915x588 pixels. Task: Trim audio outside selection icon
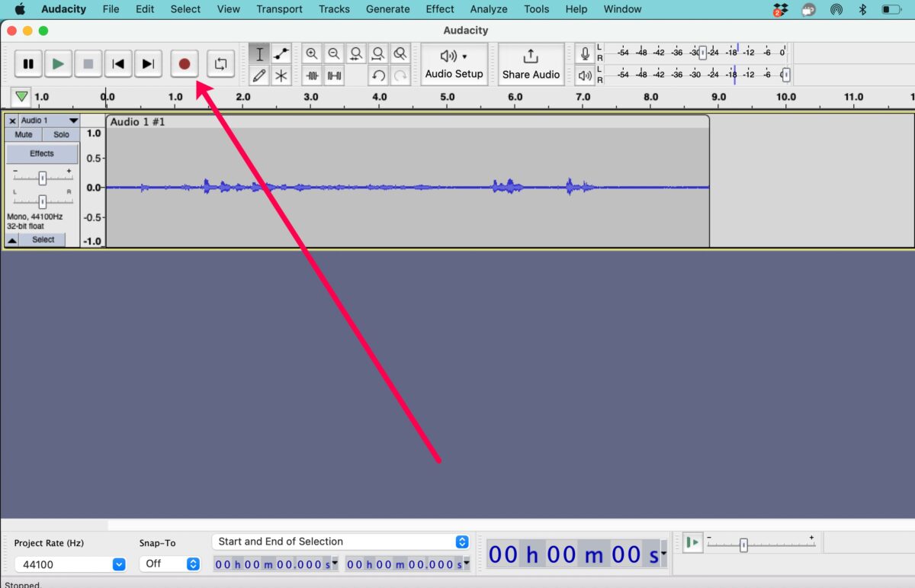312,76
